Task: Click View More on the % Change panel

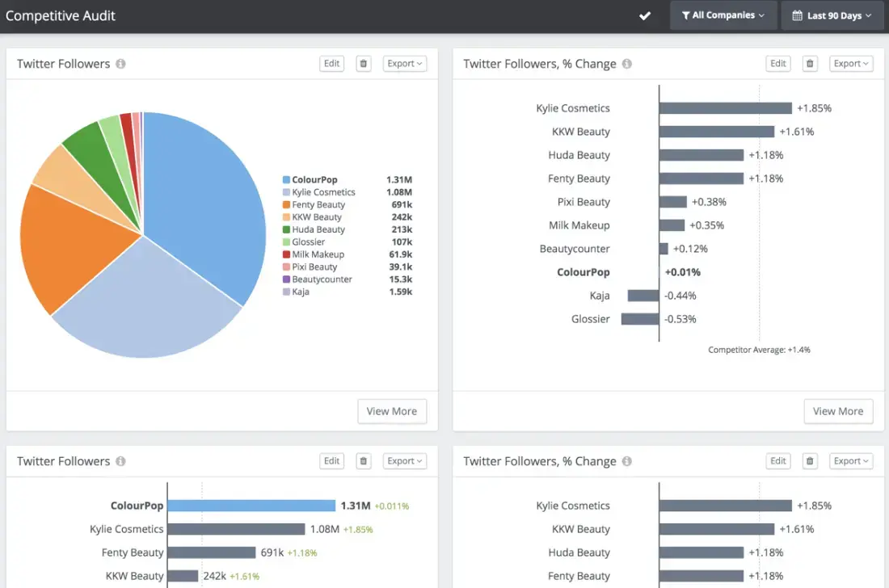Action: point(838,411)
